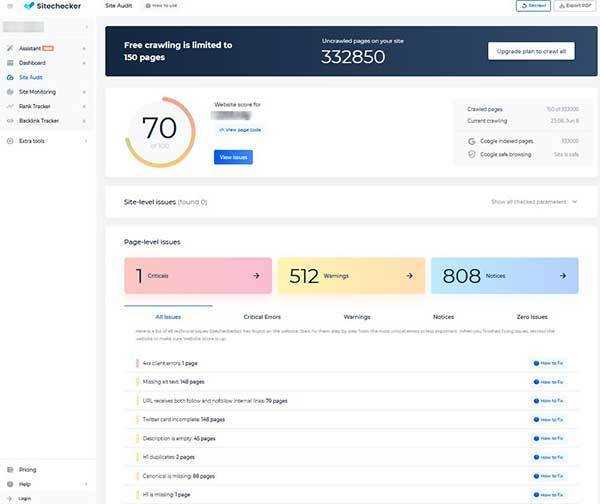
Task: Click the hamburger menu icon beside Sitechecker logo
Action: tap(11, 6)
